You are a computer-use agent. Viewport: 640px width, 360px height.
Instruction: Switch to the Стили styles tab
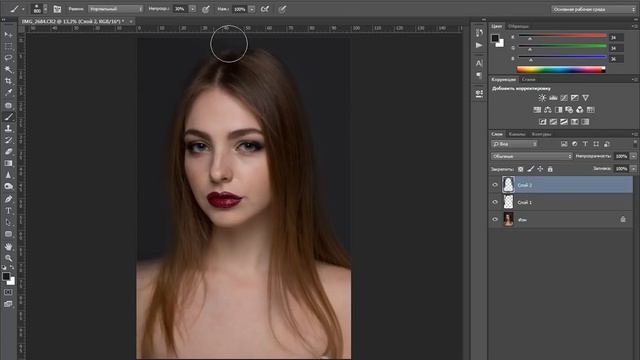[528, 80]
